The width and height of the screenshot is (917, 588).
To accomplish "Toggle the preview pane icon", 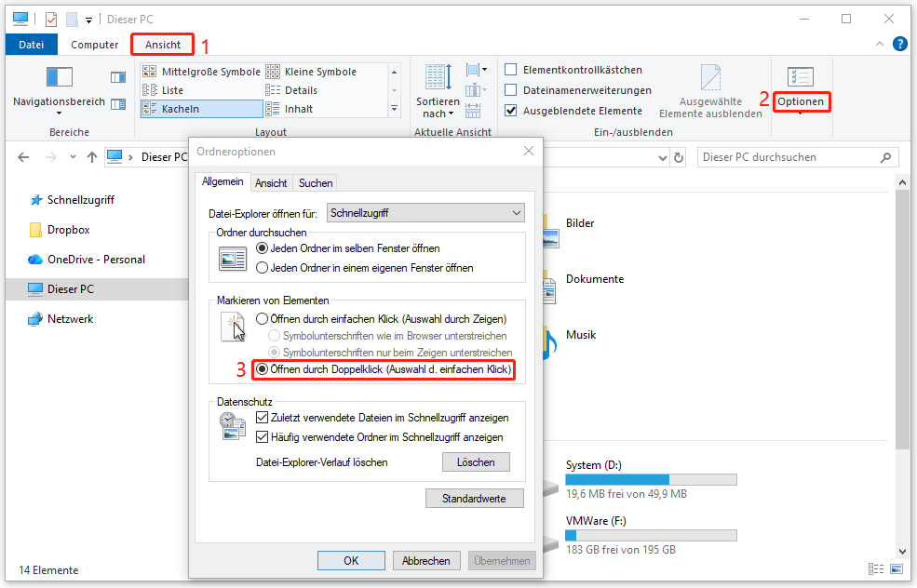I will (118, 77).
